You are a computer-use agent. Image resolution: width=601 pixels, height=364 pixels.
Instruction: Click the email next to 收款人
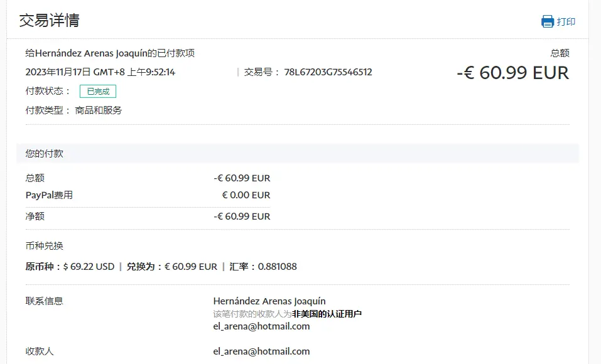click(x=261, y=351)
